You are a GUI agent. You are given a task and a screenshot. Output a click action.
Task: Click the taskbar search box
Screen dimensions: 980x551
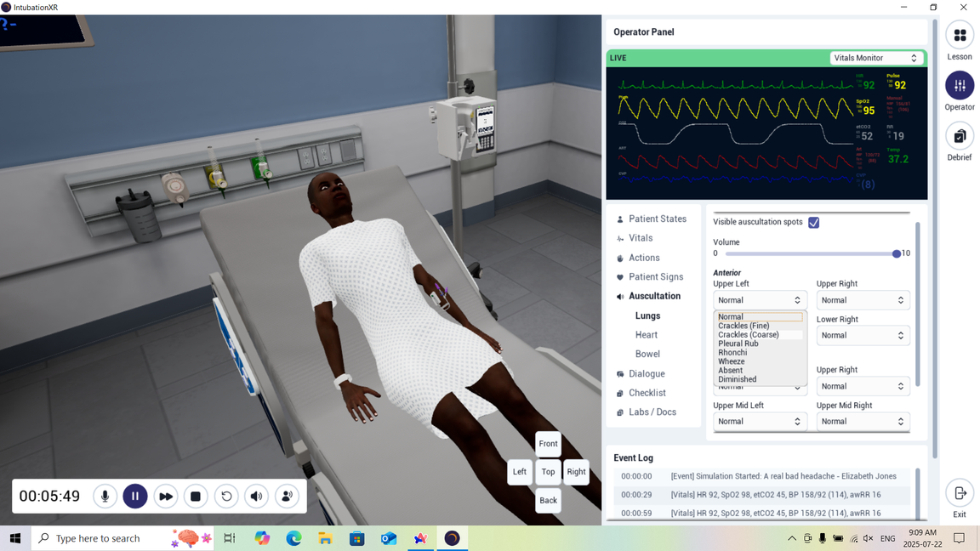coord(122,538)
